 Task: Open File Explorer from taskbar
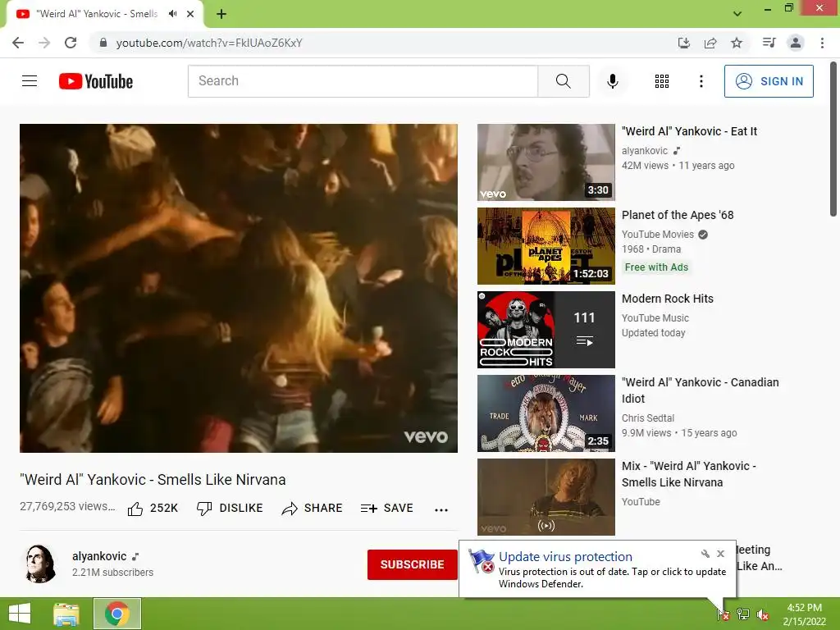[66, 614]
